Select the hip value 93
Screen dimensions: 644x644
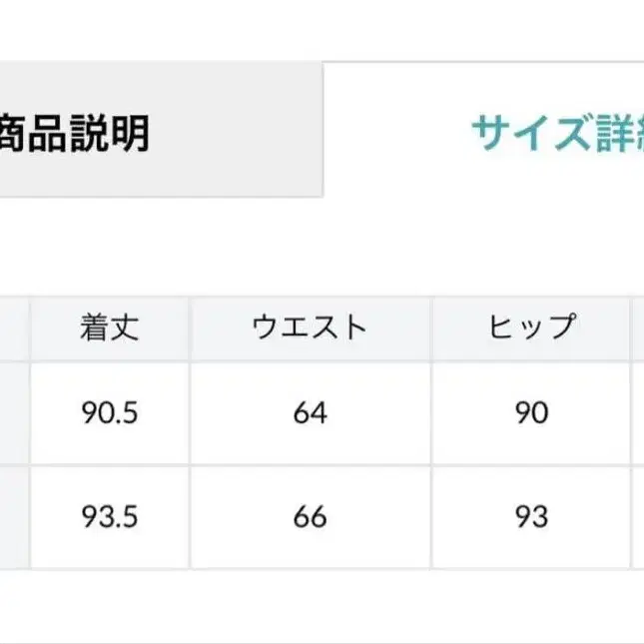click(x=531, y=517)
